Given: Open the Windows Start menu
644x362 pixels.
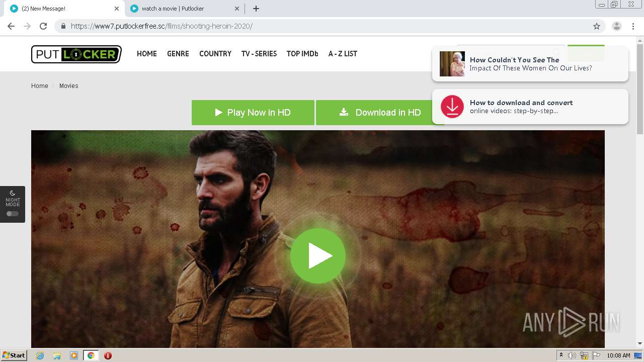Looking at the screenshot, I should click(14, 355).
